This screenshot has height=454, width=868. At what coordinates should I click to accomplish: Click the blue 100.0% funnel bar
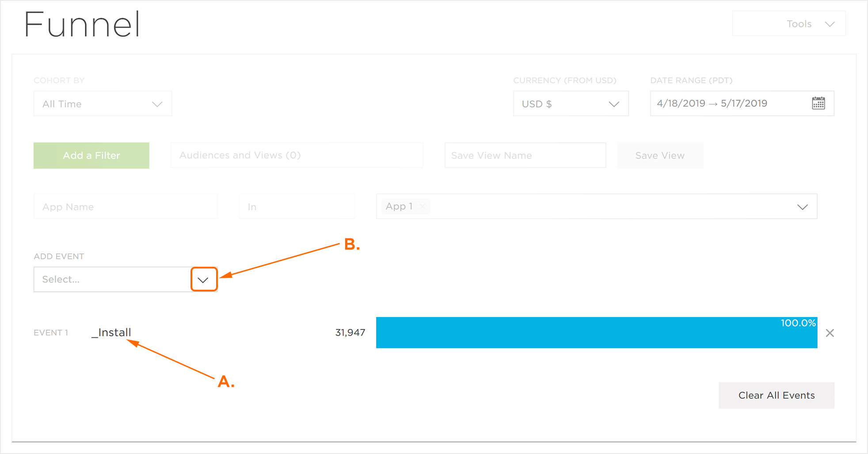click(x=596, y=333)
